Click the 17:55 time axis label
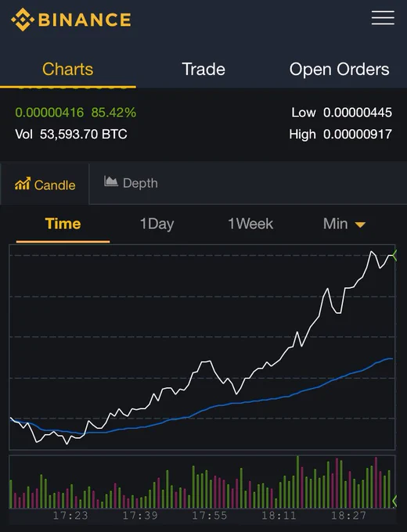The width and height of the screenshot is (407, 532). [x=210, y=516]
